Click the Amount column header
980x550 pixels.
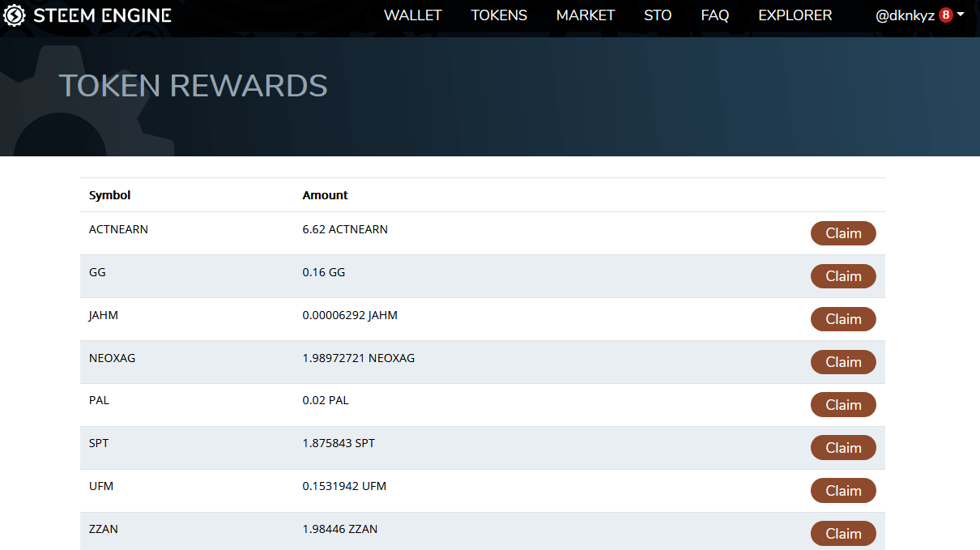(x=326, y=195)
